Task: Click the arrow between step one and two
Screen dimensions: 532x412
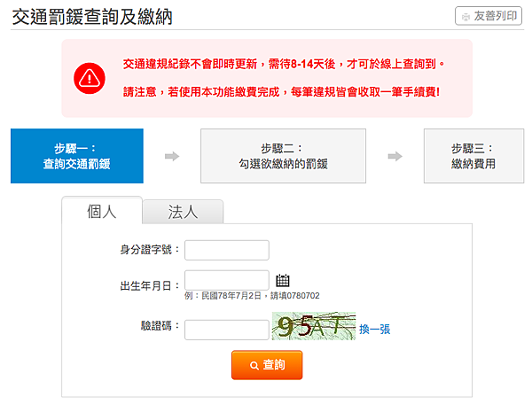Action: click(172, 157)
